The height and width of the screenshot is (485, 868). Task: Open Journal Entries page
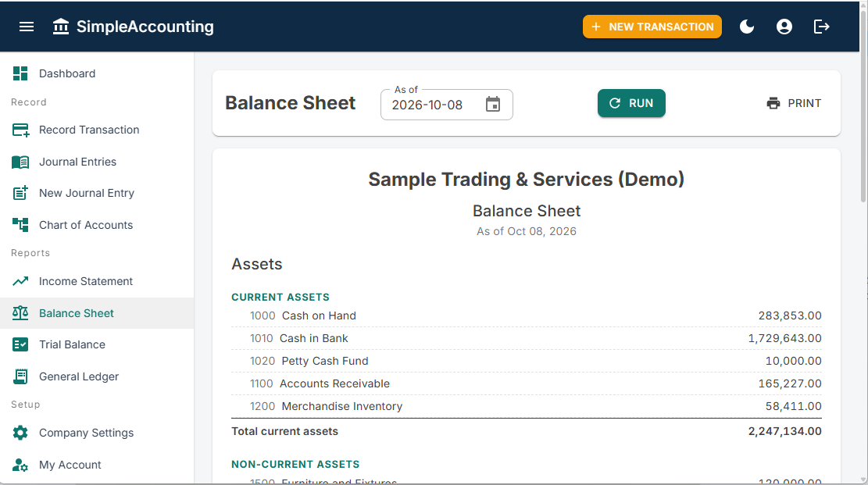[97, 162]
